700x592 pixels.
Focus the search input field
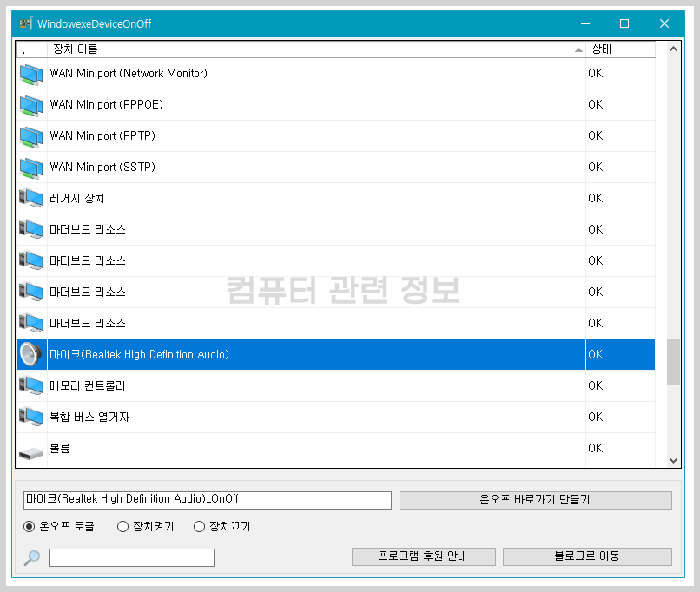[x=131, y=557]
